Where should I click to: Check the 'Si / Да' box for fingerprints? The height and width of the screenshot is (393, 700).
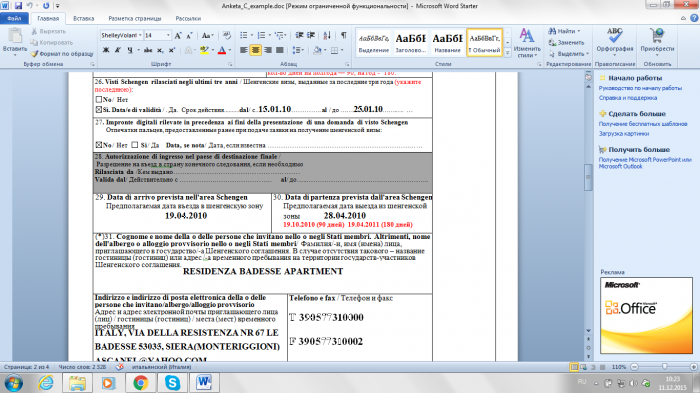click(x=135, y=145)
